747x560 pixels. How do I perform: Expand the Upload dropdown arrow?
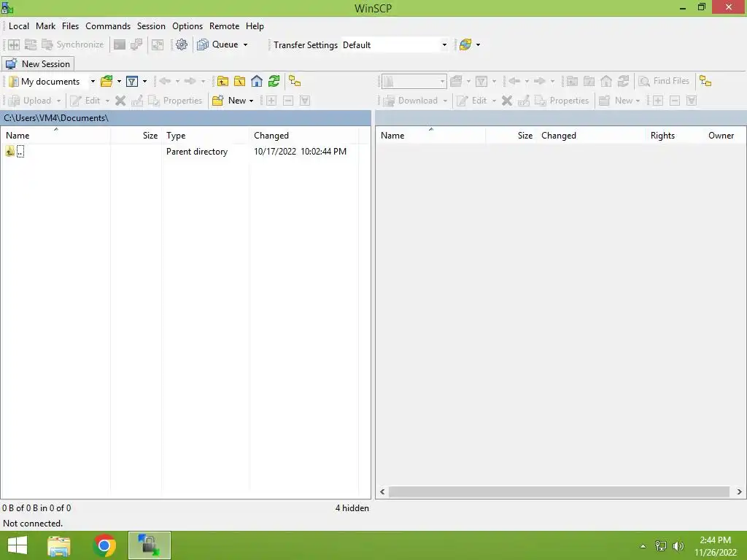click(58, 101)
